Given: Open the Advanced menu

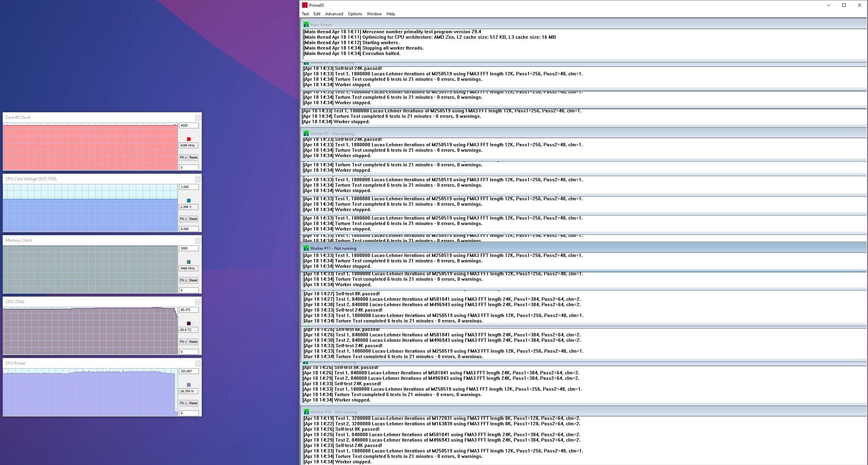Looking at the screenshot, I should (334, 14).
